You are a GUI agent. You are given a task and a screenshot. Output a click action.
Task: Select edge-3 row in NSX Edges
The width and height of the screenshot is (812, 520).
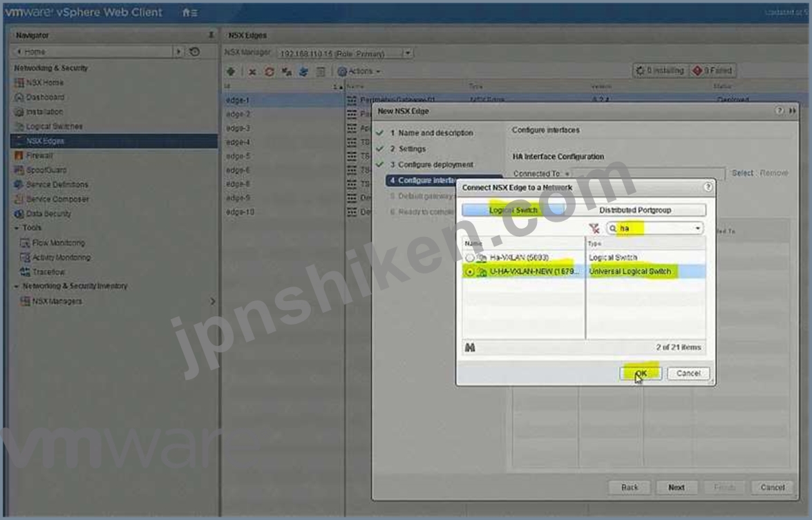[282, 128]
